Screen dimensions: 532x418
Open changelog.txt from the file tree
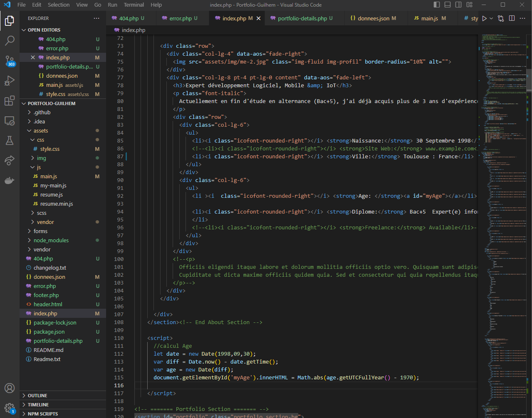49,268
